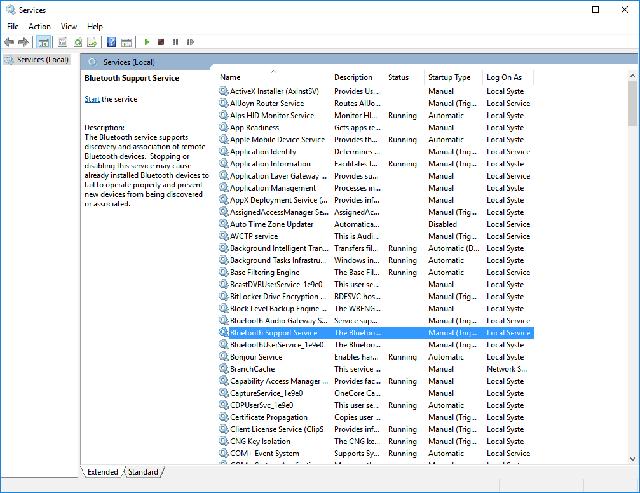The height and width of the screenshot is (493, 640).
Task: Click the Back arrow in toolbar
Action: point(9,42)
